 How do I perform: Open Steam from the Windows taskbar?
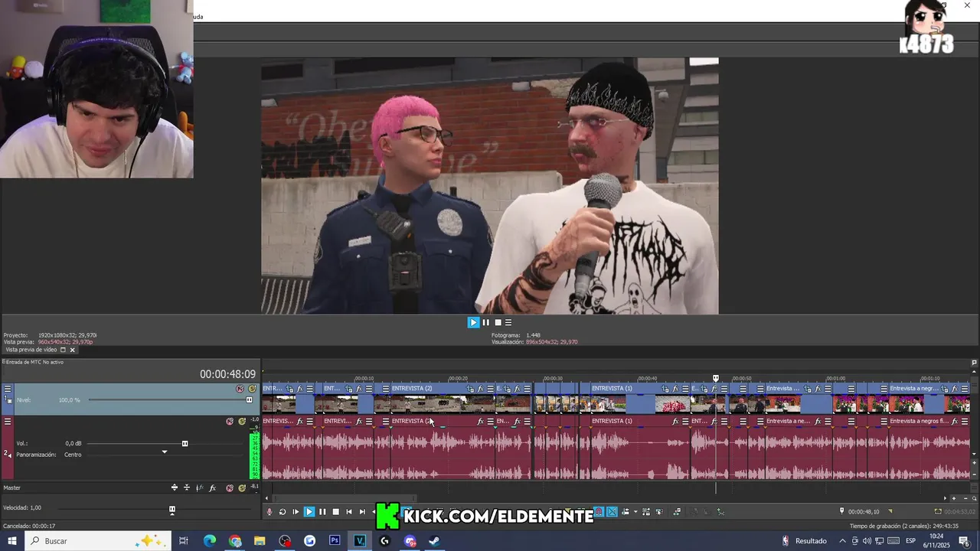click(434, 540)
